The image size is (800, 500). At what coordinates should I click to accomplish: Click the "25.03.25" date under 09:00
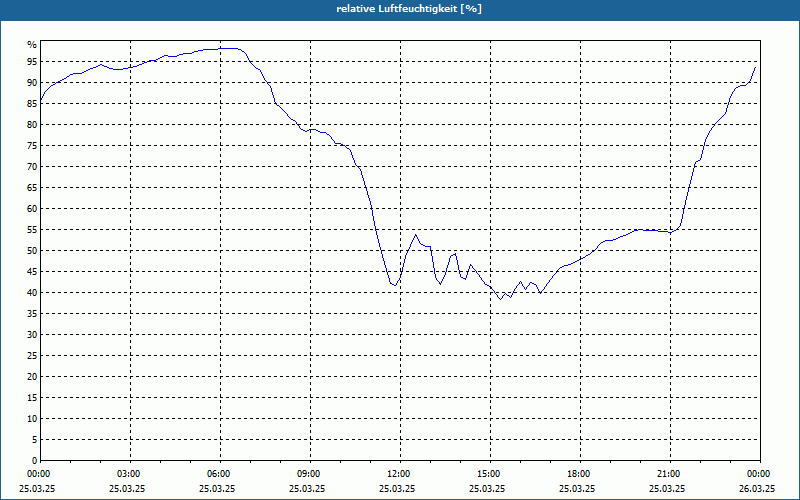[x=308, y=488]
